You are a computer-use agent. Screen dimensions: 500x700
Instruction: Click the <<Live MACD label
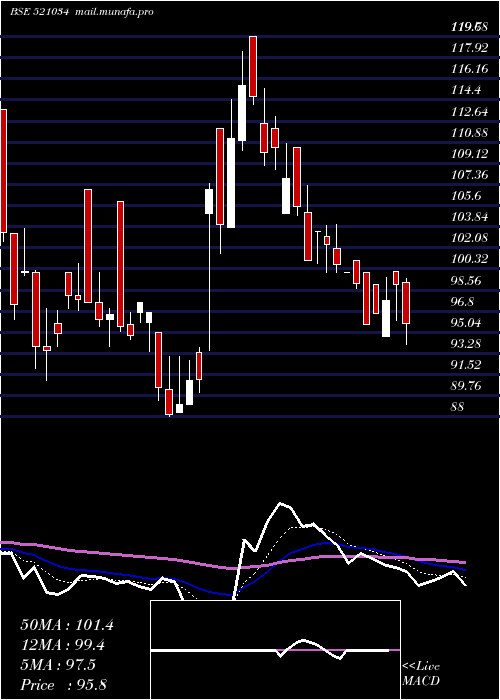(x=421, y=674)
